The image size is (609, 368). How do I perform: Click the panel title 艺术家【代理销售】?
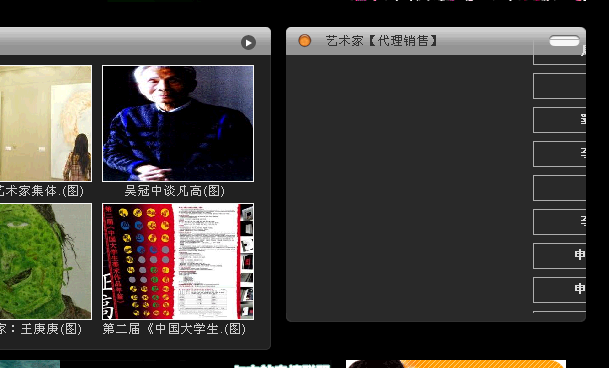click(x=381, y=41)
